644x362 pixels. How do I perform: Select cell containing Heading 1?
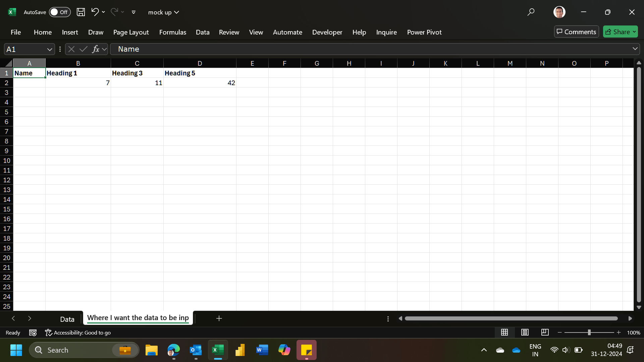(x=78, y=73)
